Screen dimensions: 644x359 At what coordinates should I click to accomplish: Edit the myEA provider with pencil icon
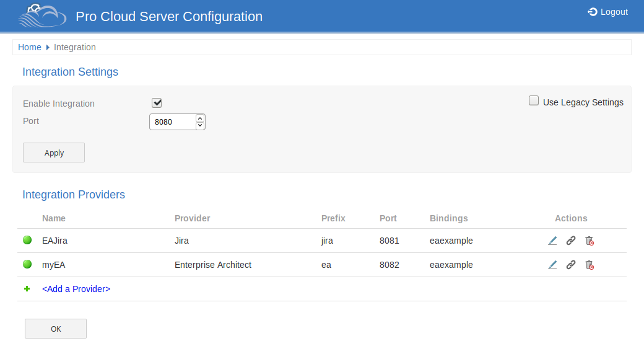coord(552,265)
